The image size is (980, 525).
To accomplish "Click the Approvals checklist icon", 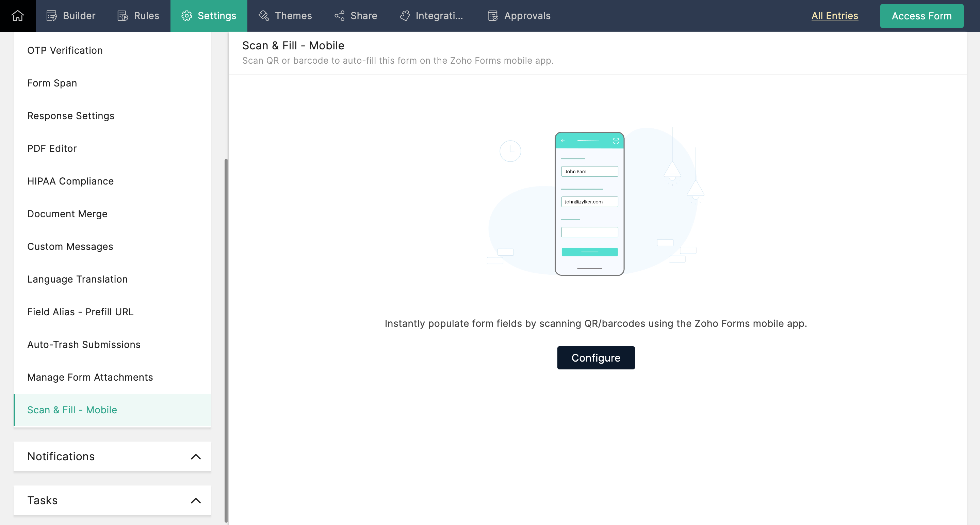I will click(493, 16).
